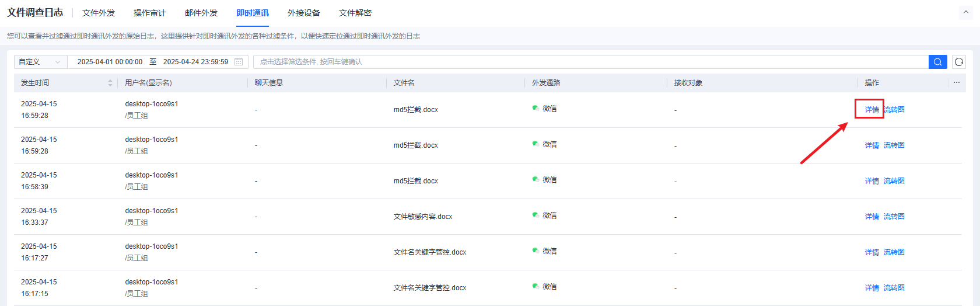Click the blue search magnifier button
Screen dimensions: 980x306
click(x=937, y=62)
